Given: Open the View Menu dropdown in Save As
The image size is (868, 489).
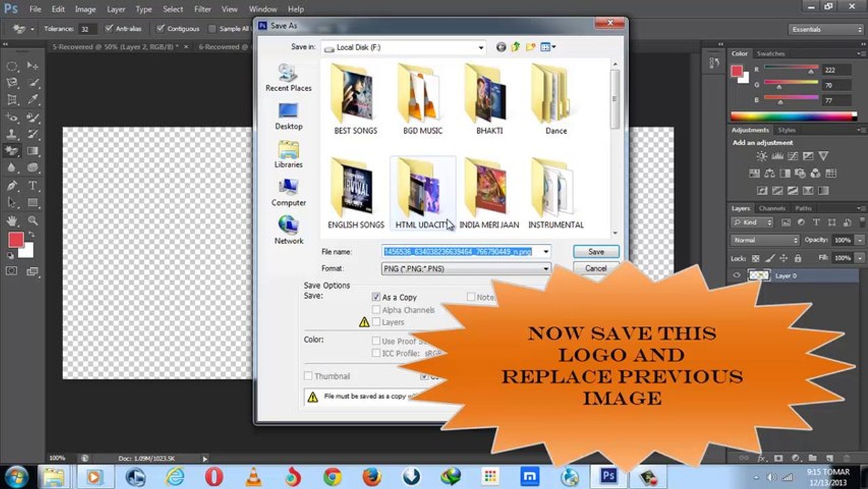Looking at the screenshot, I should [548, 47].
